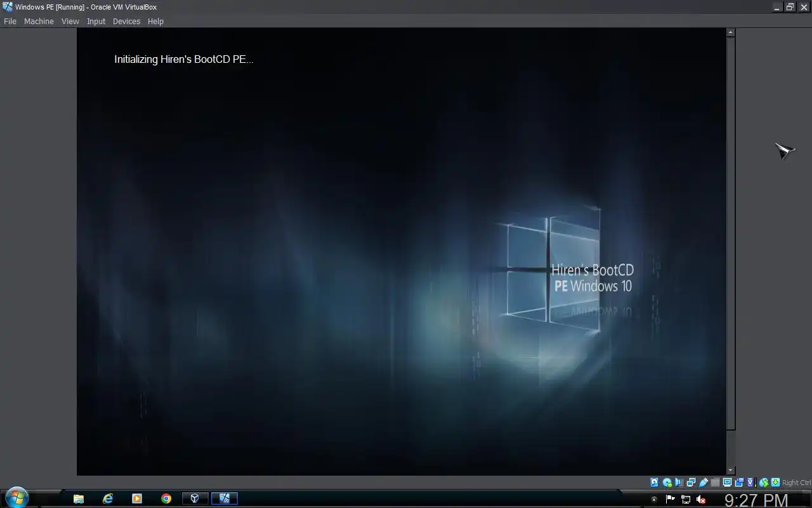Click the USB devices status icon
Image resolution: width=812 pixels, height=508 pixels.
(x=703, y=483)
